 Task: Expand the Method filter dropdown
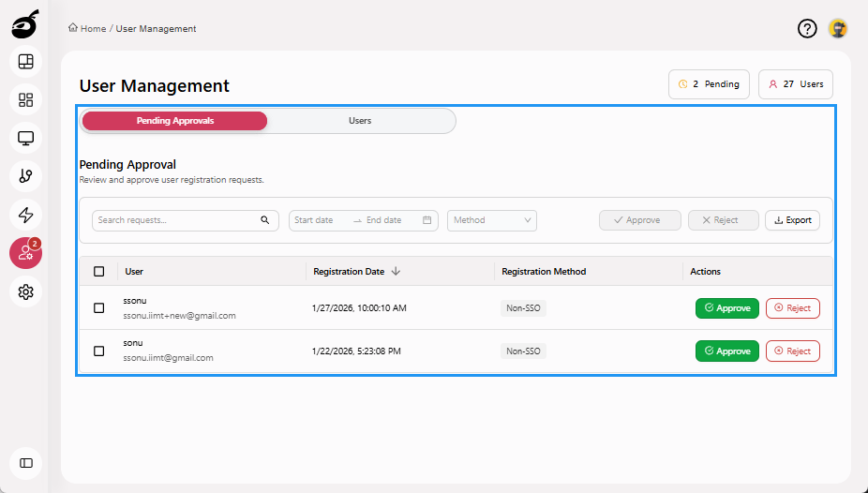click(491, 220)
